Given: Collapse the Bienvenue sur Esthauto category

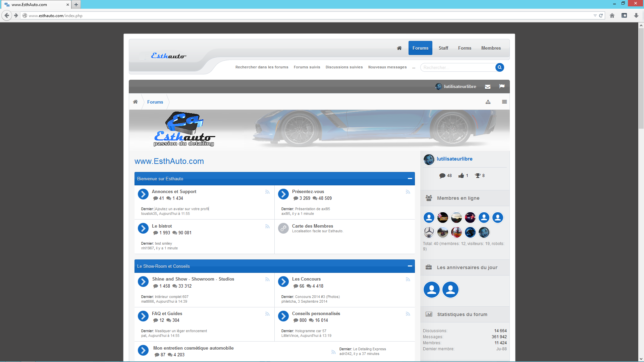Looking at the screenshot, I should (x=410, y=179).
